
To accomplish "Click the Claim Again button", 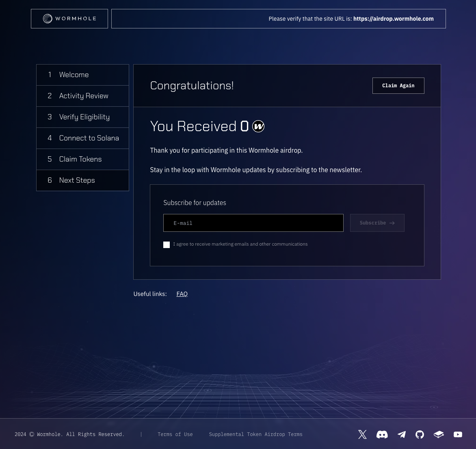I will 398,86.
